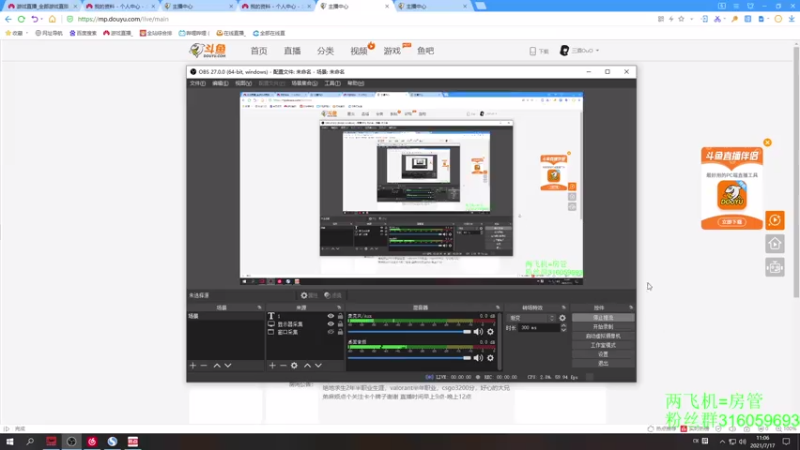Open the 文件 menu in OBS
The height and width of the screenshot is (450, 800).
pos(197,83)
